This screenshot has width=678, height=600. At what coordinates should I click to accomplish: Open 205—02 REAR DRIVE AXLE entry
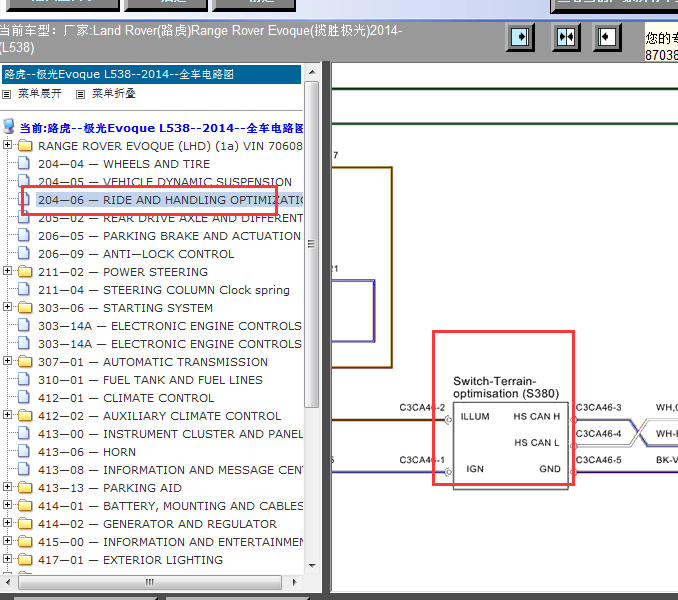point(170,218)
